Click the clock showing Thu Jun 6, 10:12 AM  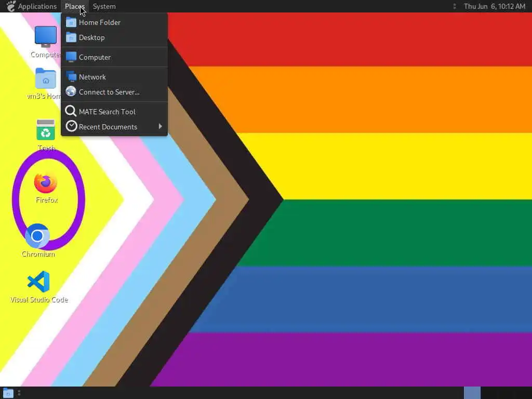tap(495, 6)
